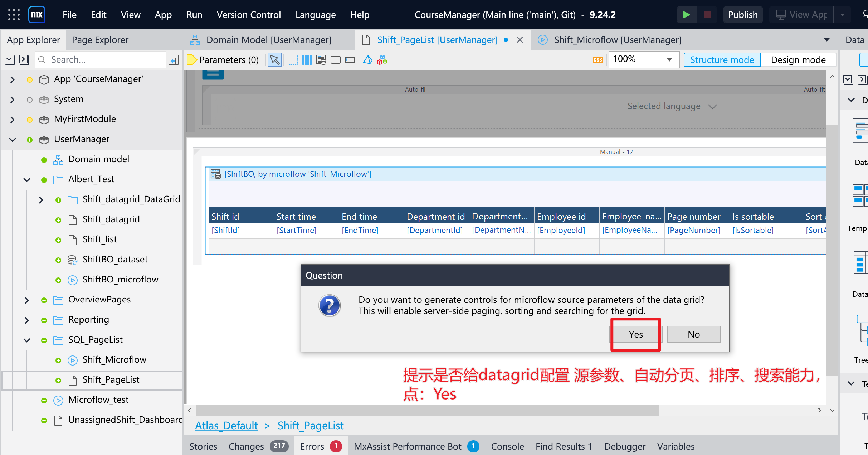Click the App Explorer search field
The width and height of the screenshot is (868, 455).
tap(101, 59)
